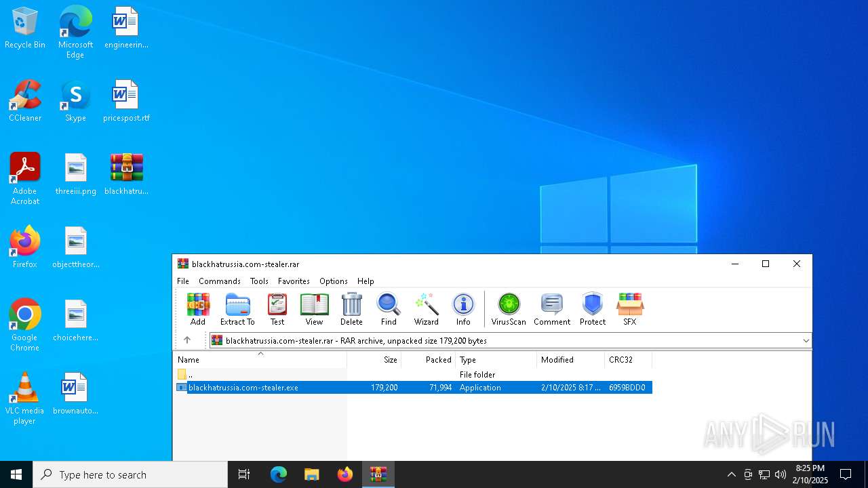
Task: Select pricespost.rtf desktop file
Action: (x=126, y=102)
